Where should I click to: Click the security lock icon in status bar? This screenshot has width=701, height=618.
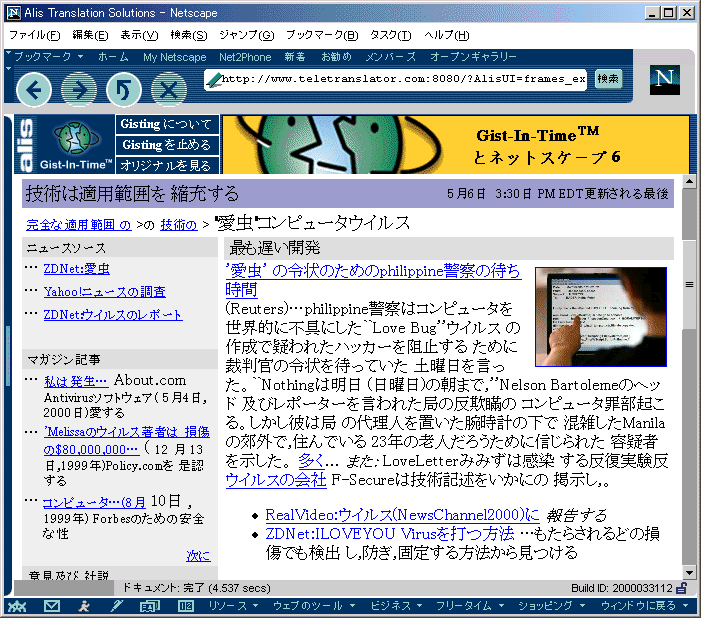click(681, 588)
